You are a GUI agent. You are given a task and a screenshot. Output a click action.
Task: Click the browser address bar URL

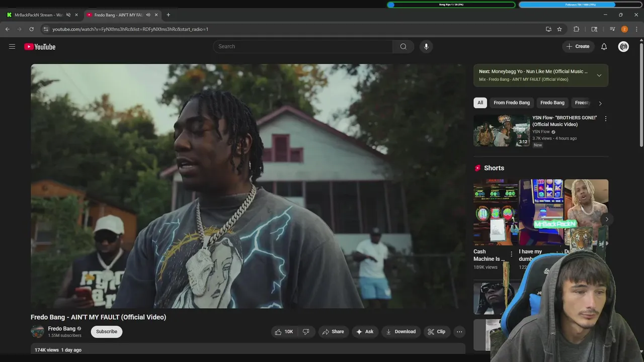130,29
